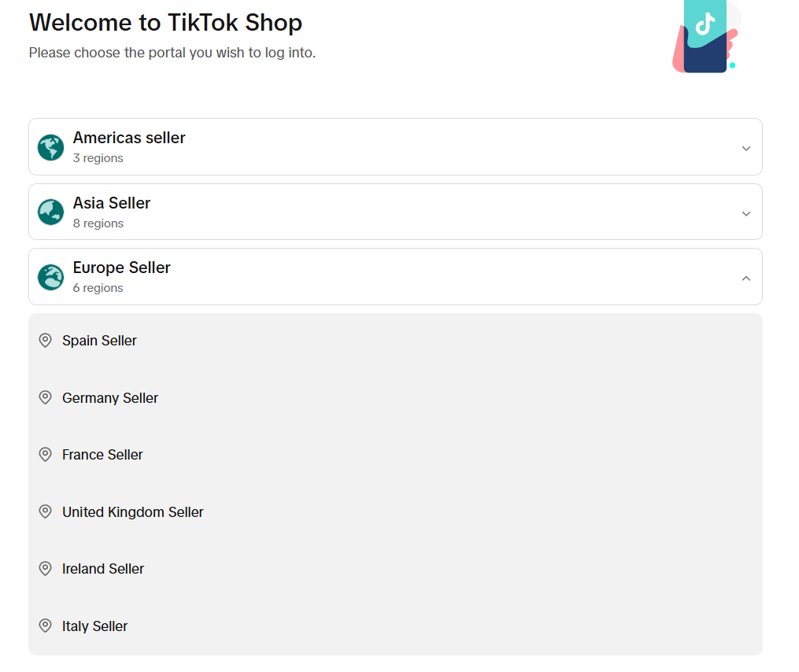Expand the Americas seller chevron
The height and width of the screenshot is (672, 799).
point(746,148)
